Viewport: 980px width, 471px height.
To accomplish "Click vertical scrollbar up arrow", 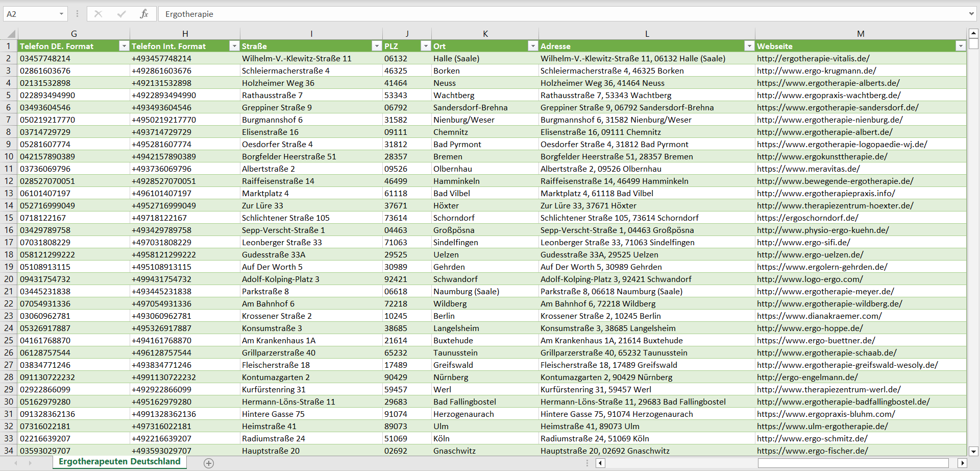I will click(x=973, y=33).
